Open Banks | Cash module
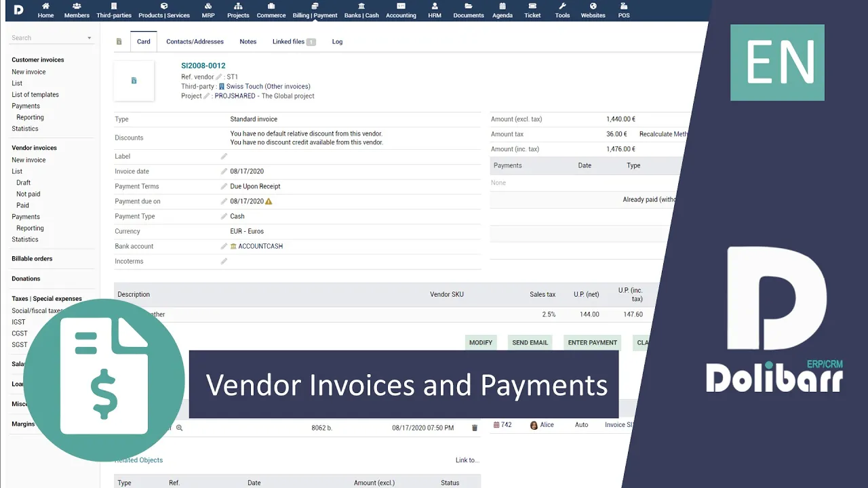The width and height of the screenshot is (868, 488). coord(361,10)
